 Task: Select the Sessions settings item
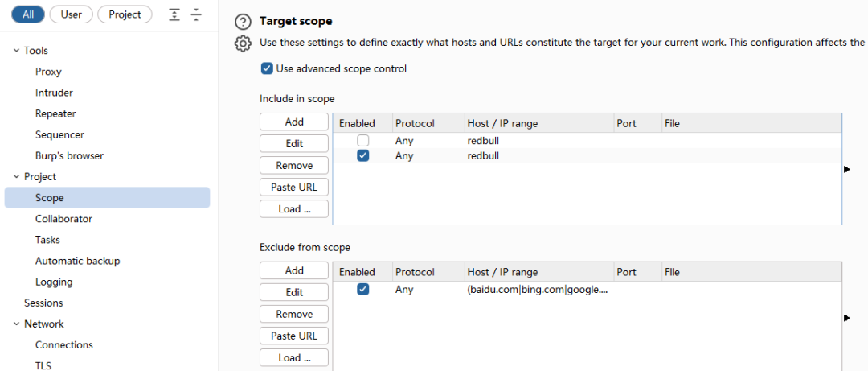(x=43, y=303)
